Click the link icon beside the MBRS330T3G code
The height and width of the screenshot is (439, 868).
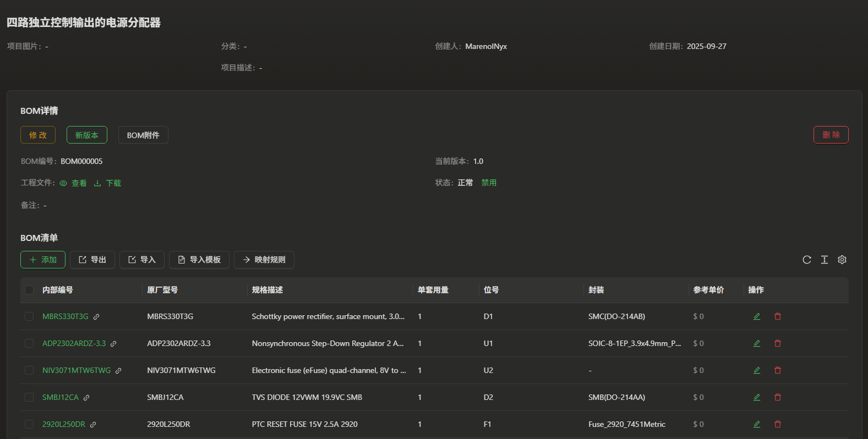96,317
